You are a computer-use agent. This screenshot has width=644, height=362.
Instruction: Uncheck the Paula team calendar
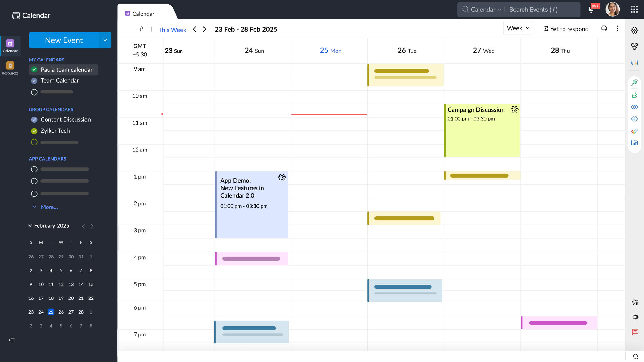point(34,69)
